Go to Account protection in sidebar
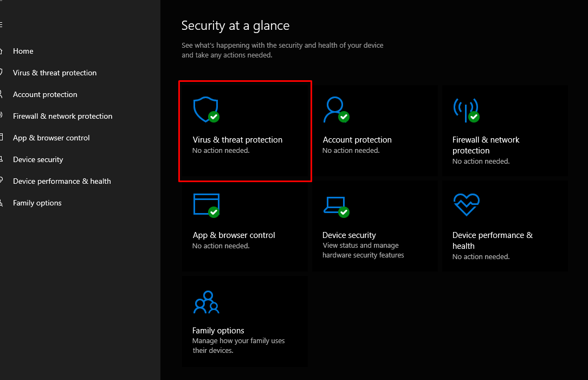588x380 pixels. [45, 94]
